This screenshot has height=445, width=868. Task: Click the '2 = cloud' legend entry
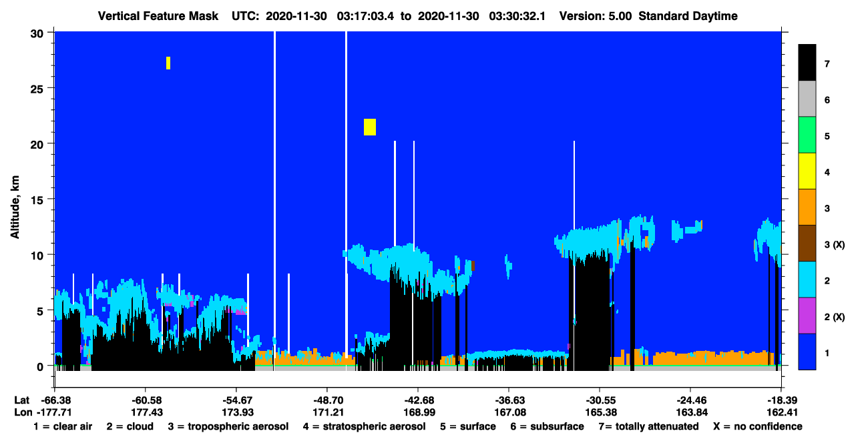130,426
